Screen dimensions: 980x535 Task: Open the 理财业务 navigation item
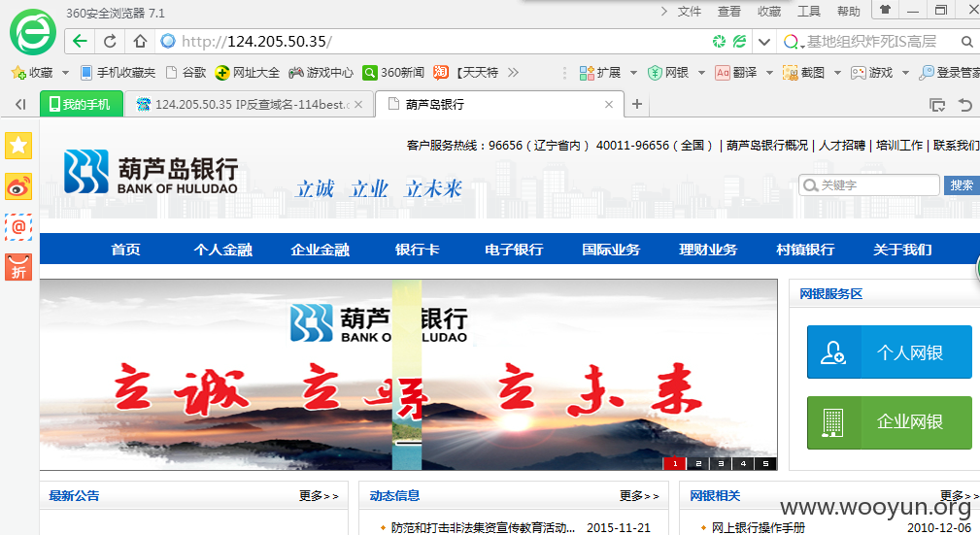708,250
